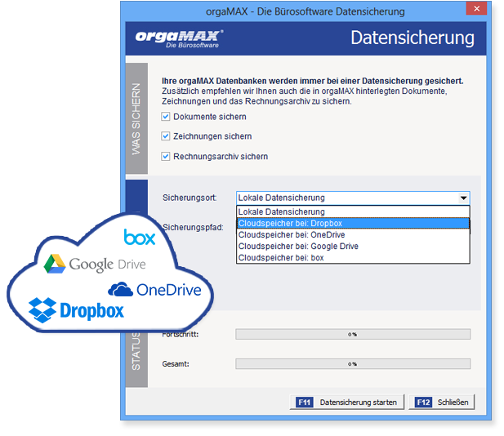Click the Sicherungsort combo box field
This screenshot has width=504, height=436.
[x=353, y=198]
